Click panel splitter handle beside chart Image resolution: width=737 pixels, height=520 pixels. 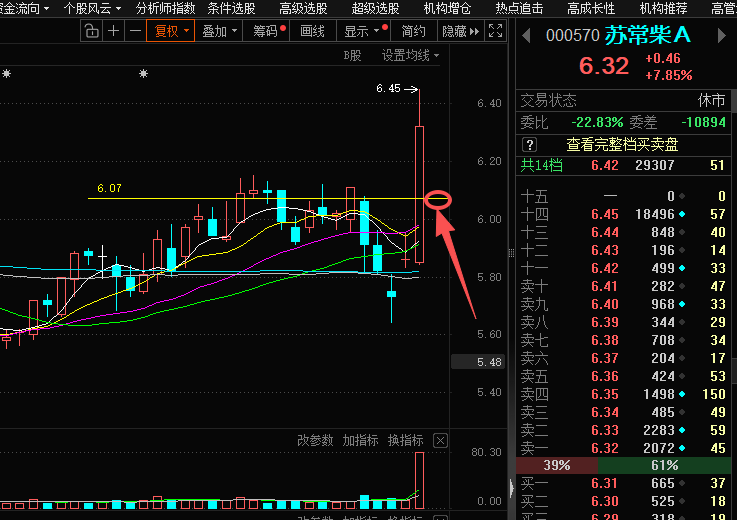(x=511, y=253)
